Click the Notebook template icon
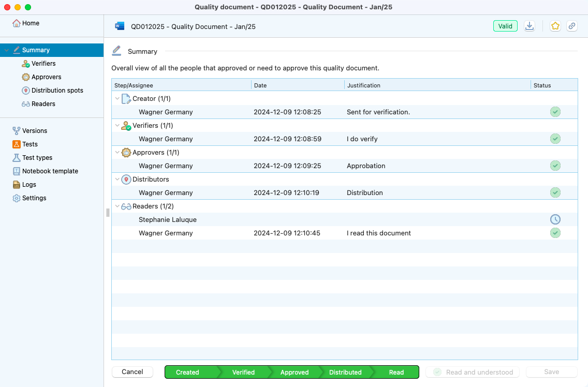 [17, 171]
